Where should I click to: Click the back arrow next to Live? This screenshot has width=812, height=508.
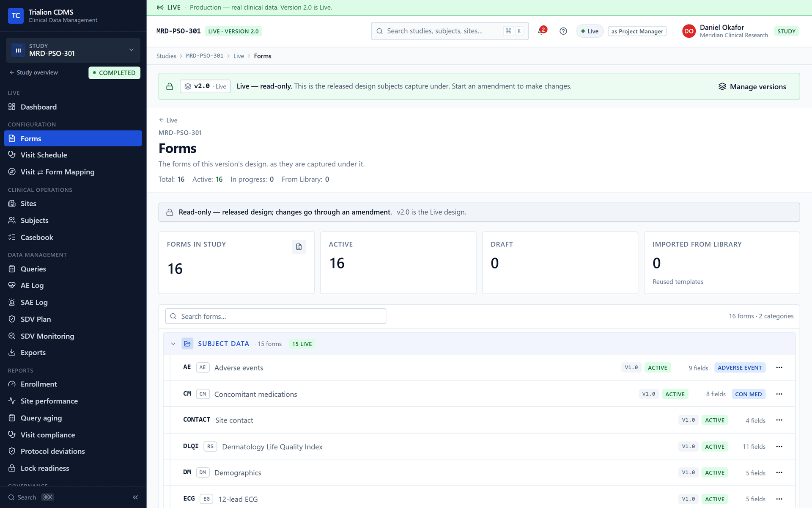pyautogui.click(x=161, y=120)
